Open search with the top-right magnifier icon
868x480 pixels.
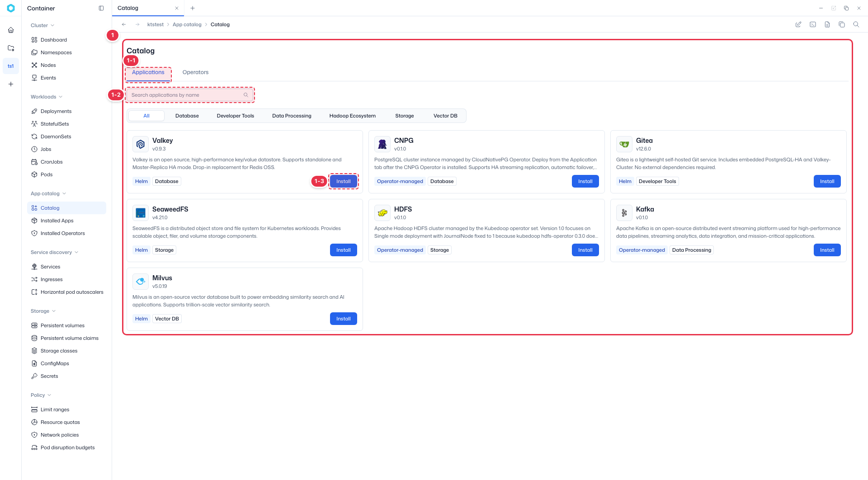click(856, 24)
